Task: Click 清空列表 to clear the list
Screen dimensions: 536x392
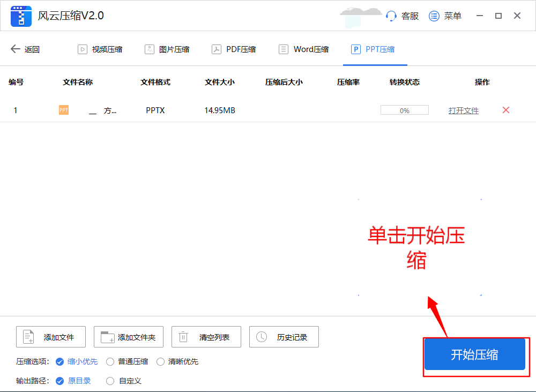Action: click(206, 337)
